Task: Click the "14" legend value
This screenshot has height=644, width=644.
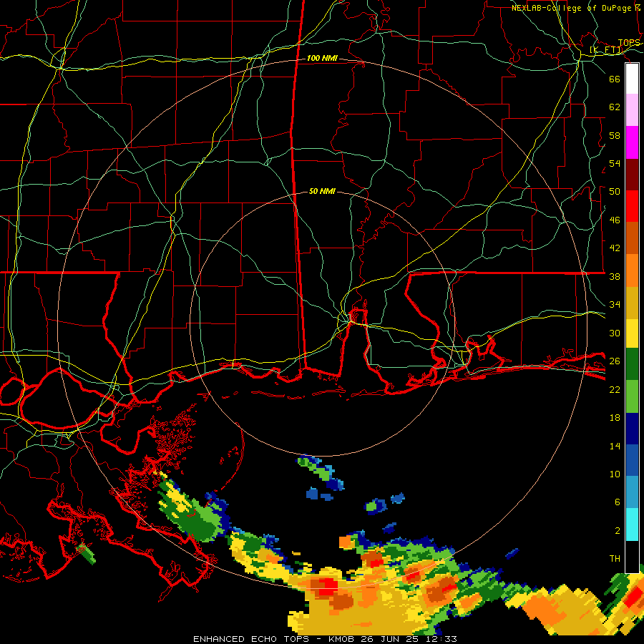Action: pos(615,446)
